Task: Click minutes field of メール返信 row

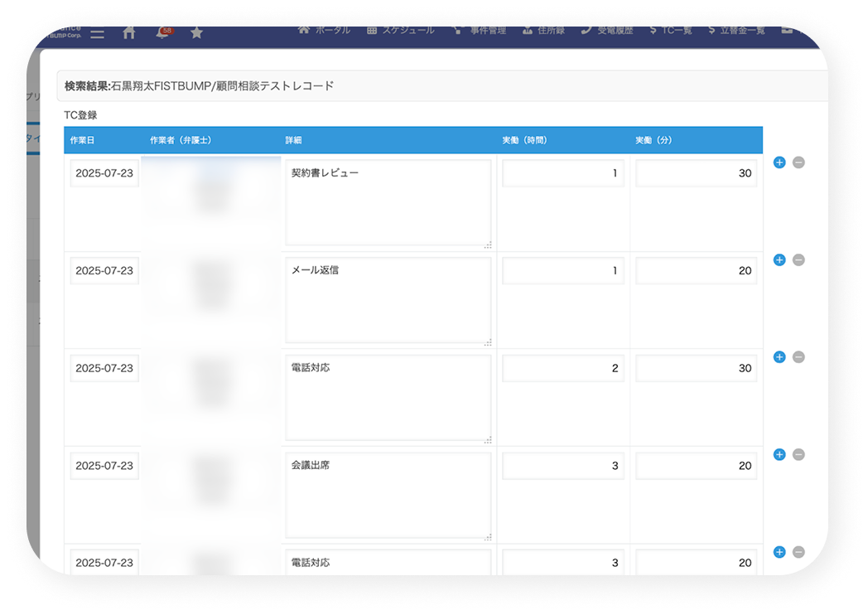Action: click(697, 270)
